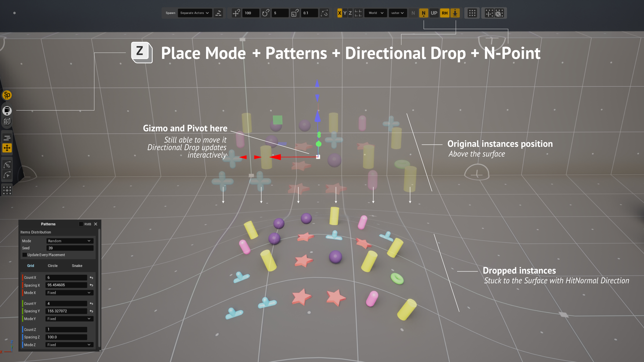
Task: Toggle the dimmed N button
Action: [x=413, y=13]
